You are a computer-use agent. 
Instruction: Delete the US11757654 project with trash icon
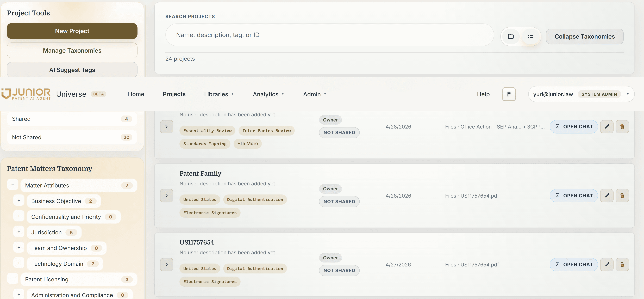(x=622, y=264)
